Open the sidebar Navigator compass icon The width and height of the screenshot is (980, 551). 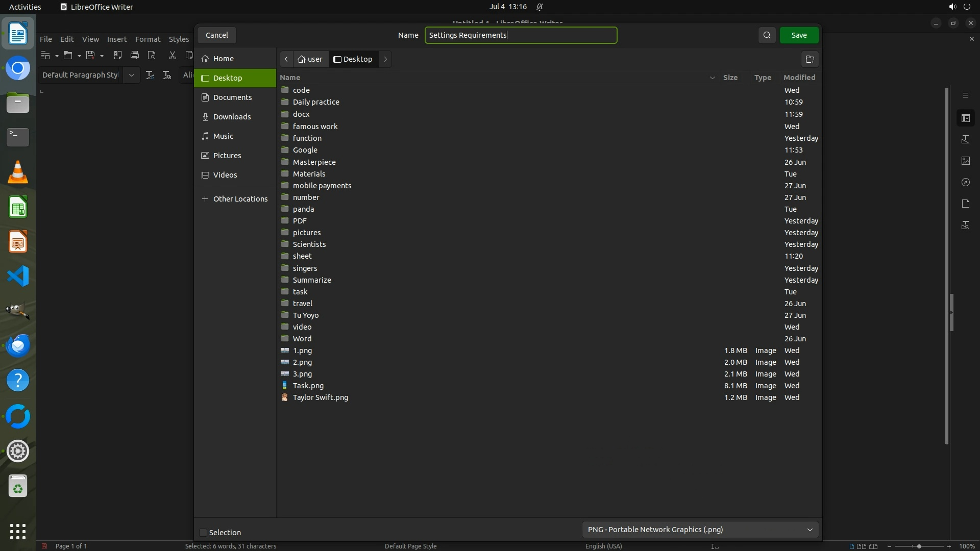pyautogui.click(x=965, y=182)
